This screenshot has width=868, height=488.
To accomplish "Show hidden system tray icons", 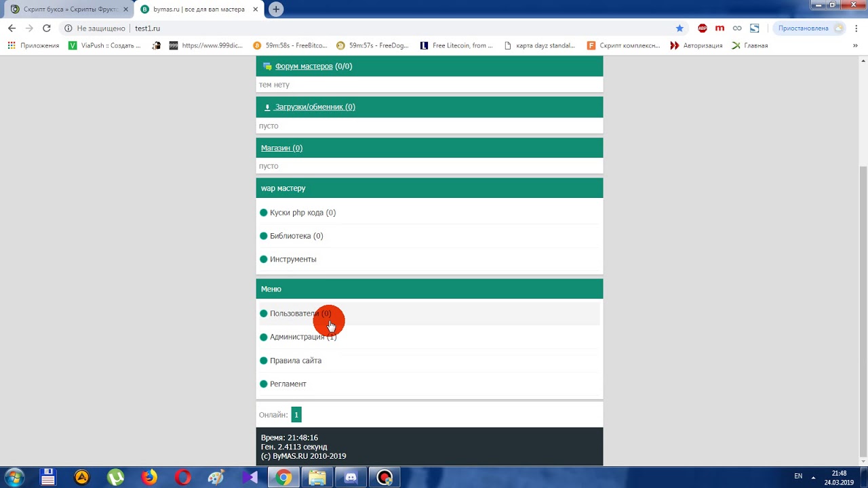I will tap(813, 477).
